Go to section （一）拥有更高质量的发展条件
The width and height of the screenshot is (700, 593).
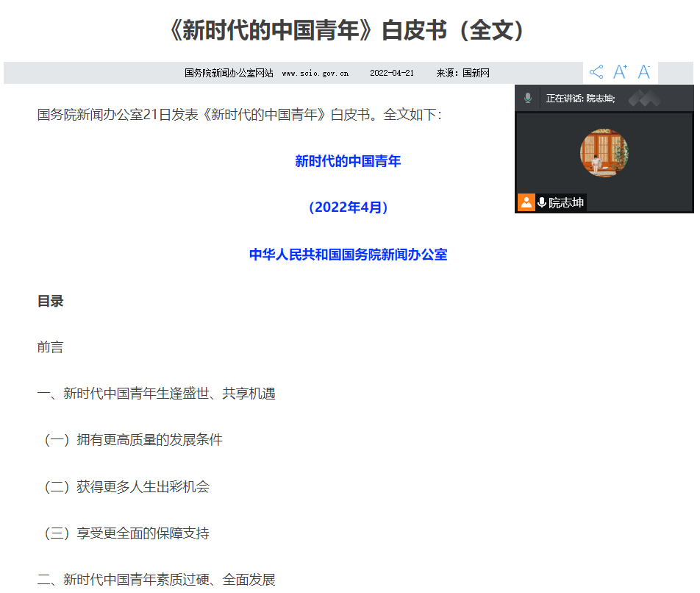(x=133, y=440)
